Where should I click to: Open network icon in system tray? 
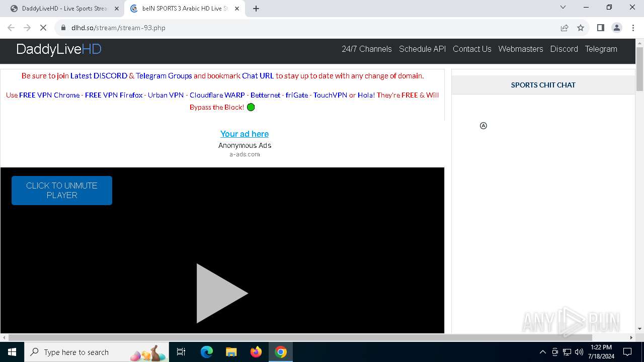[x=567, y=352]
